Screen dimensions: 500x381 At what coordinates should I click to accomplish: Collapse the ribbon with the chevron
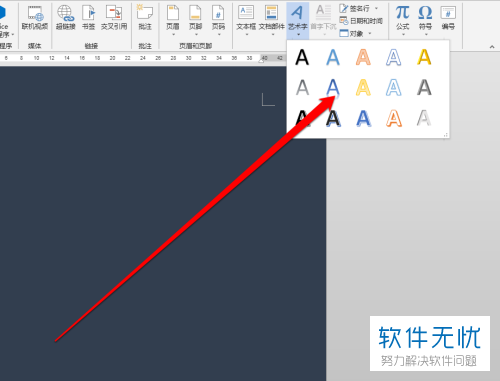(x=492, y=47)
